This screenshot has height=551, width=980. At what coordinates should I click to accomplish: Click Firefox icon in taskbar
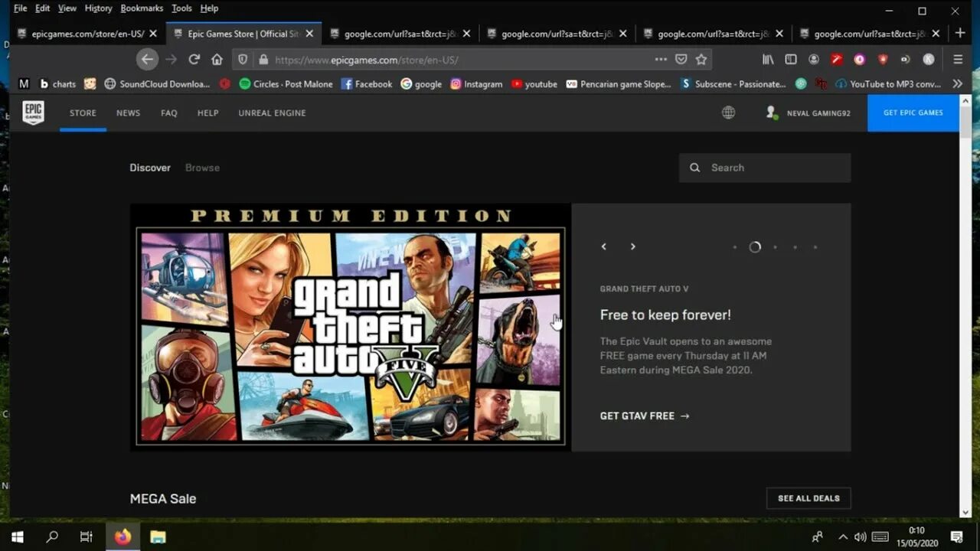[122, 536]
